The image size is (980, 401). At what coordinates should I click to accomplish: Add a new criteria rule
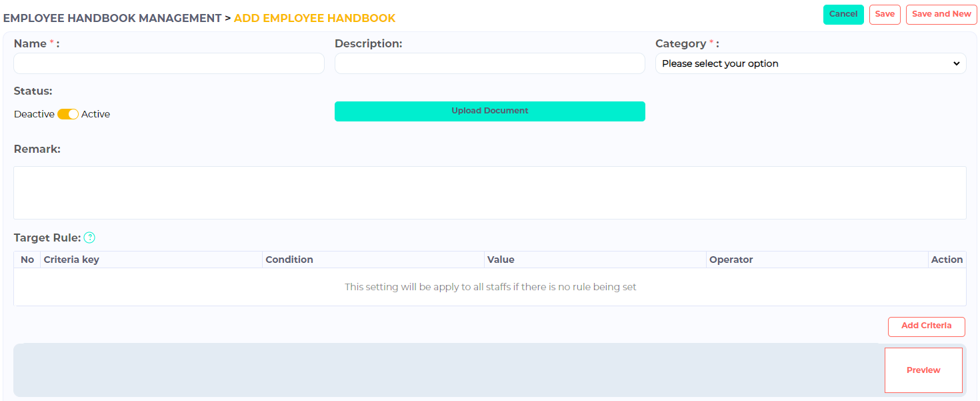(926, 326)
